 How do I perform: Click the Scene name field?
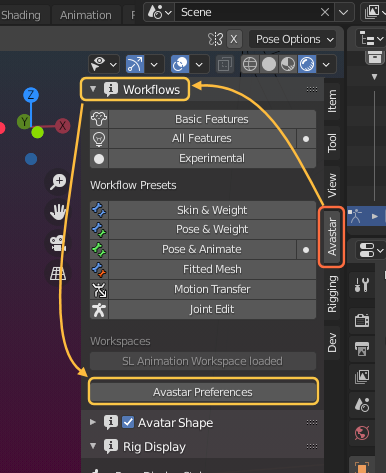pyautogui.click(x=246, y=12)
